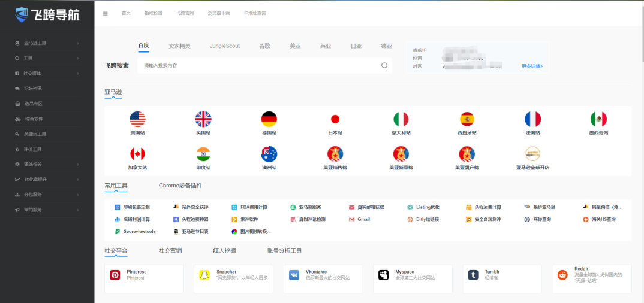Open the 墨西哥站 Mexico flag icon

pos(598,119)
